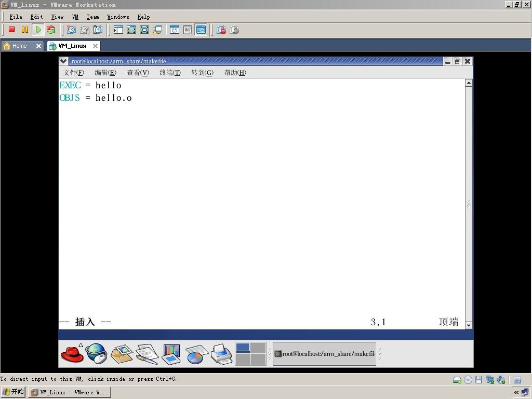
Task: Take a snapshot of the VM
Action: 71,30
